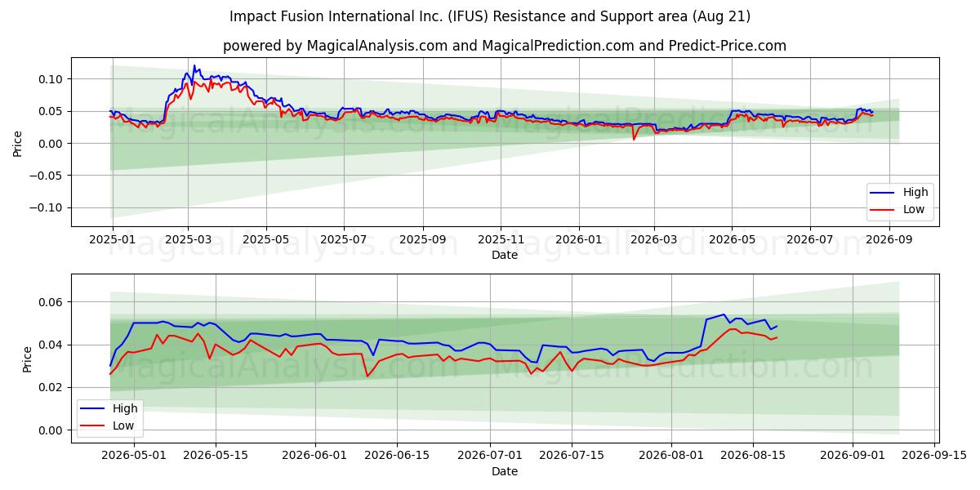Click the '0.02' price label on bottom chart
The width and height of the screenshot is (980, 490).
tap(52, 387)
